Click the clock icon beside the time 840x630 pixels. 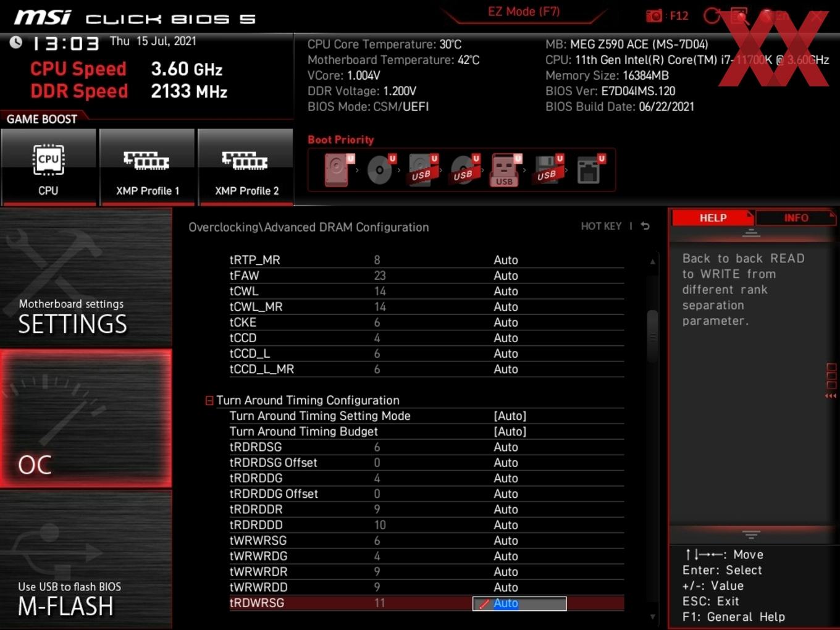16,42
